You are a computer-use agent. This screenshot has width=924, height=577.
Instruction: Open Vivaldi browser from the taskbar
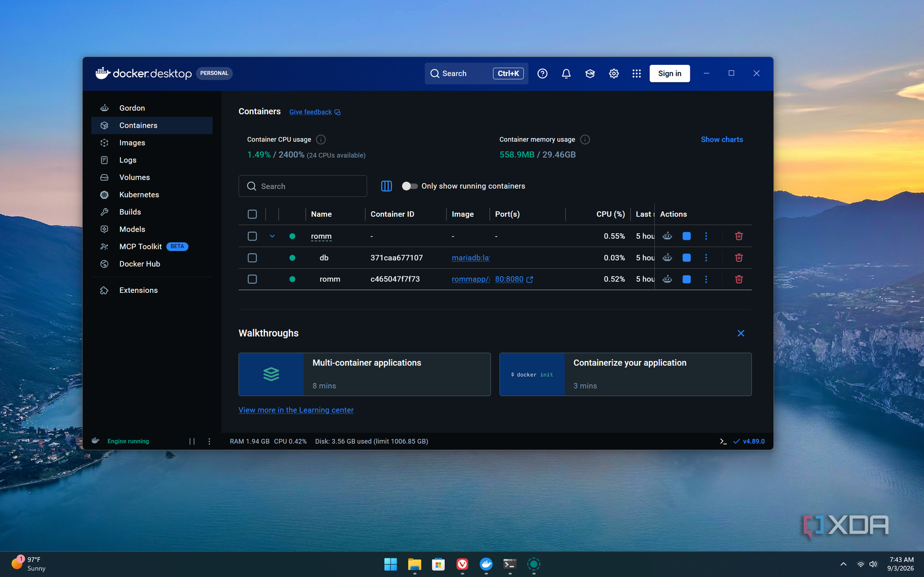462,564
